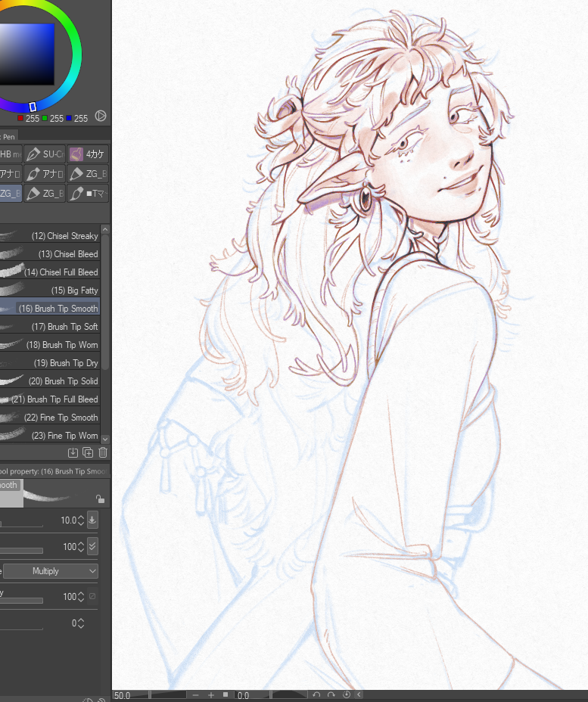Switch to the Pen sub tool tab
The image size is (588, 702).
tap(8, 136)
